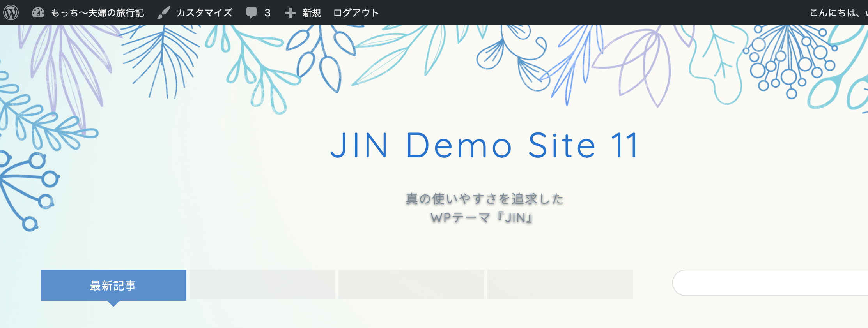View the 3 pending comments

(267, 13)
